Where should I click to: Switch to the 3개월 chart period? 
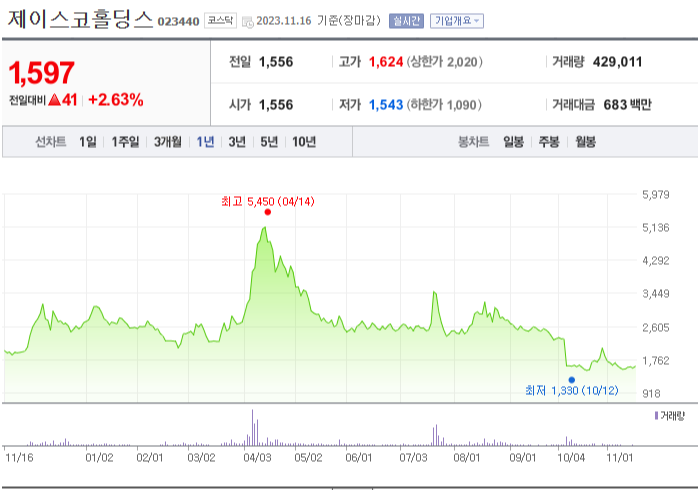[168, 142]
